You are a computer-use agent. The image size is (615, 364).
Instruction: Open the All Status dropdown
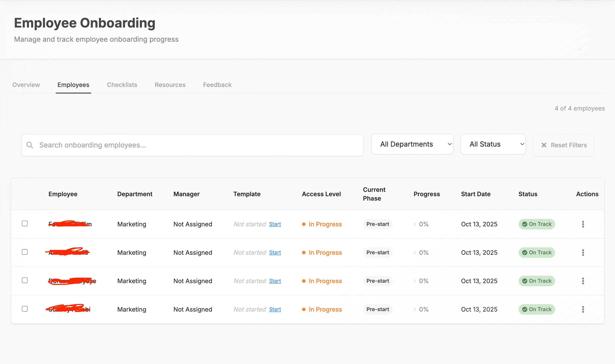(x=493, y=144)
